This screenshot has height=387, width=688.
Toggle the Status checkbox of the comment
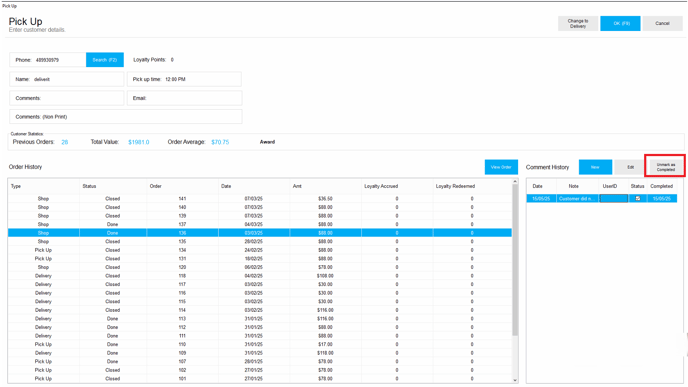click(x=638, y=198)
